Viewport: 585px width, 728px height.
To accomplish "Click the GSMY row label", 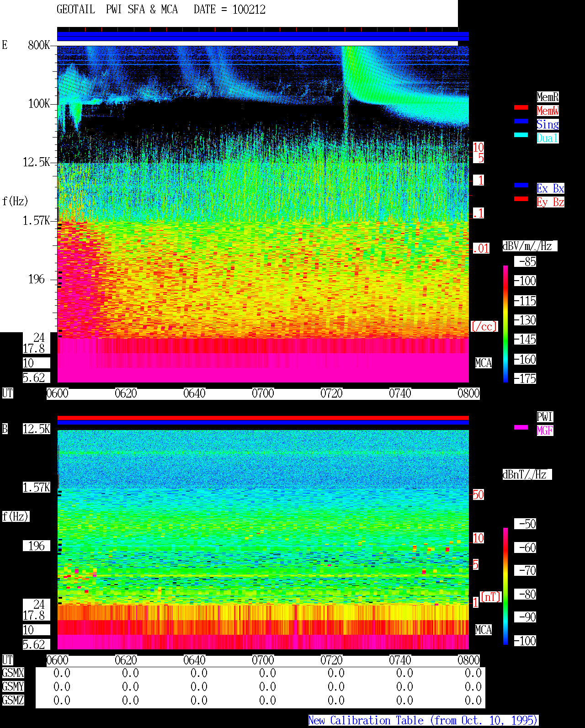I will click(13, 686).
